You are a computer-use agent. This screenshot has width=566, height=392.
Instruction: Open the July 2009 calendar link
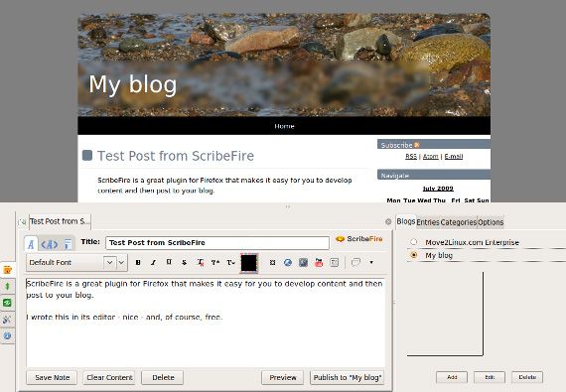[x=438, y=189]
